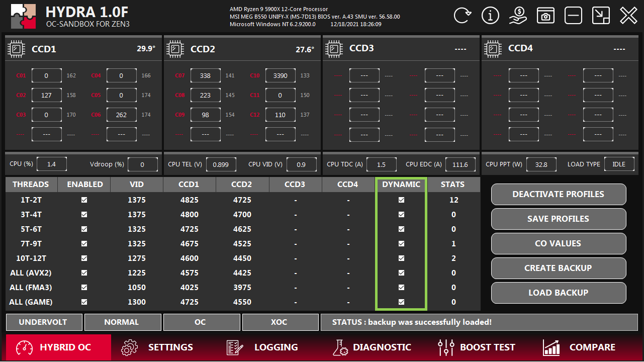Click the C02 core value field
The width and height of the screenshot is (644, 362).
[47, 95]
